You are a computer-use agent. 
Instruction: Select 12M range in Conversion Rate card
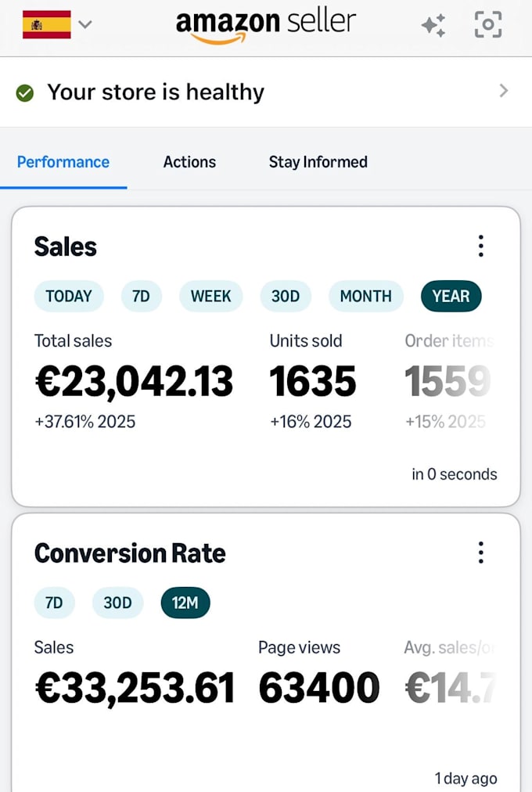[x=185, y=603]
